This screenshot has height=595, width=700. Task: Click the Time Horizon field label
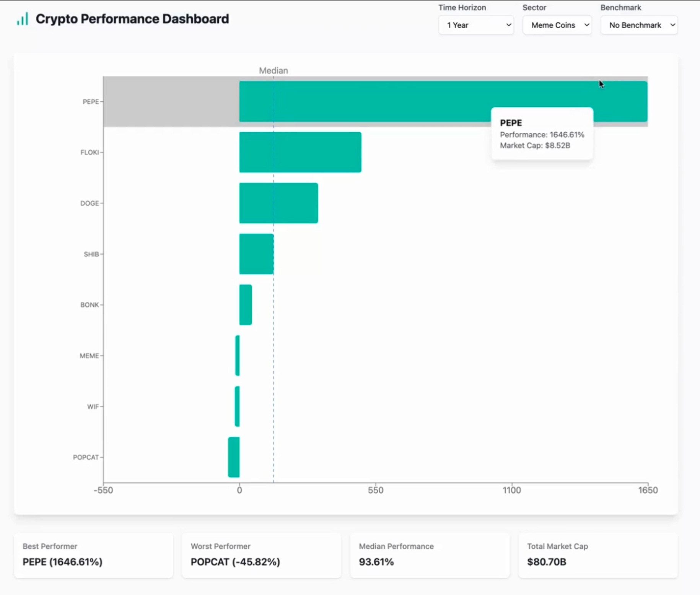point(462,8)
